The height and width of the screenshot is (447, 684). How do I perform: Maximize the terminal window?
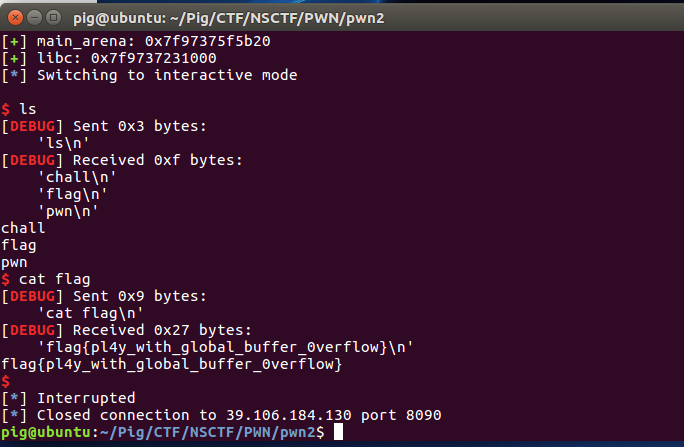tap(51, 15)
